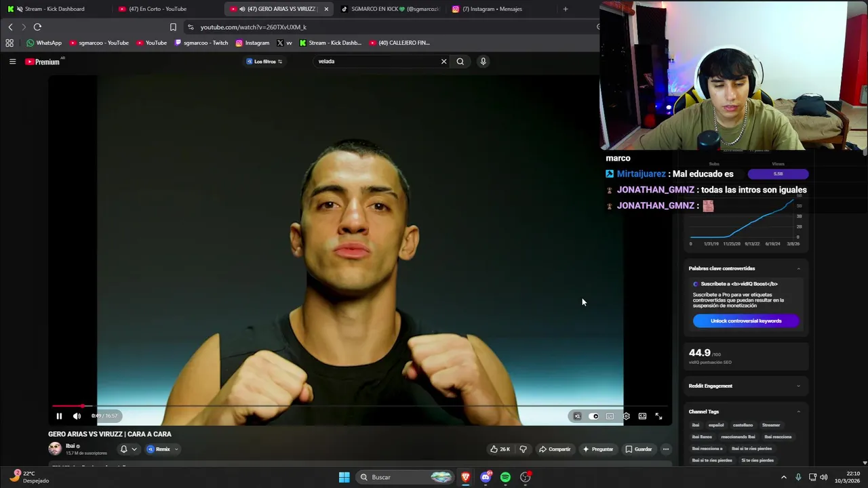
Task: Switch to theater mode
Action: tap(642, 416)
